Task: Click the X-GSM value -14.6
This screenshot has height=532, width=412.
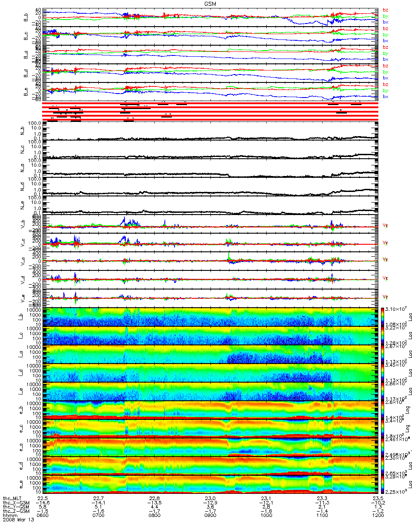Action: (43, 503)
